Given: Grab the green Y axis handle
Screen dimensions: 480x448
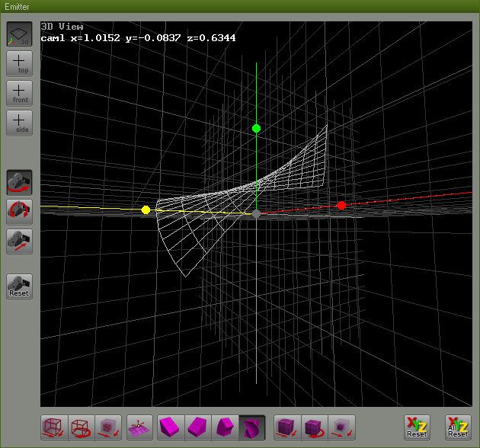Looking at the screenshot, I should pyautogui.click(x=256, y=128).
